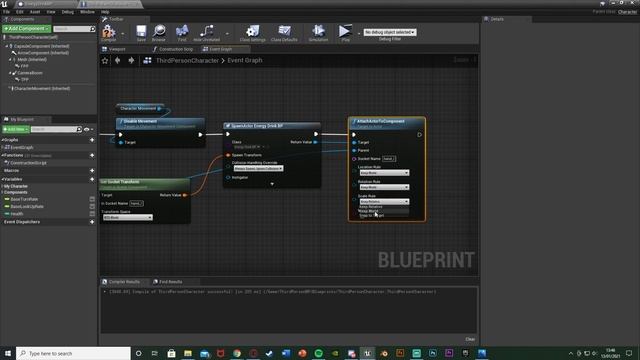Toggle visibility icon for Health variable

92,213
